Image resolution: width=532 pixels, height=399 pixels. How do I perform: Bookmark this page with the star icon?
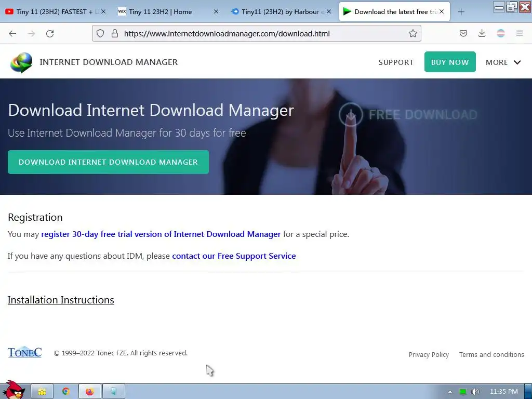point(413,33)
